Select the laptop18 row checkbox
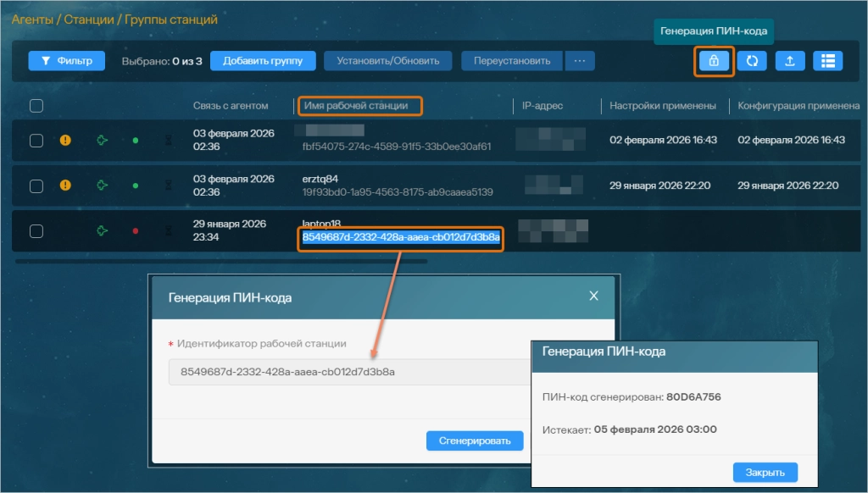 tap(36, 230)
